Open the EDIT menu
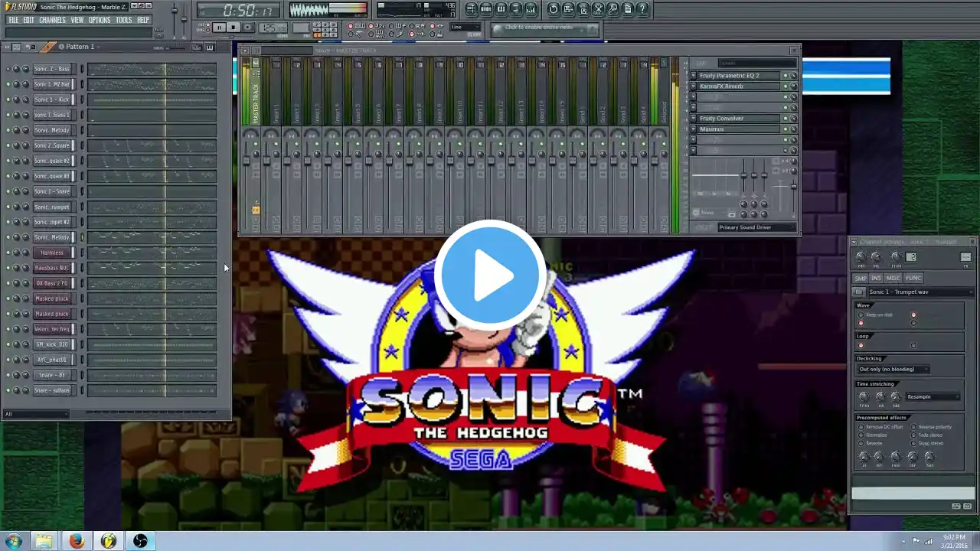980x551 pixels. pos(28,20)
